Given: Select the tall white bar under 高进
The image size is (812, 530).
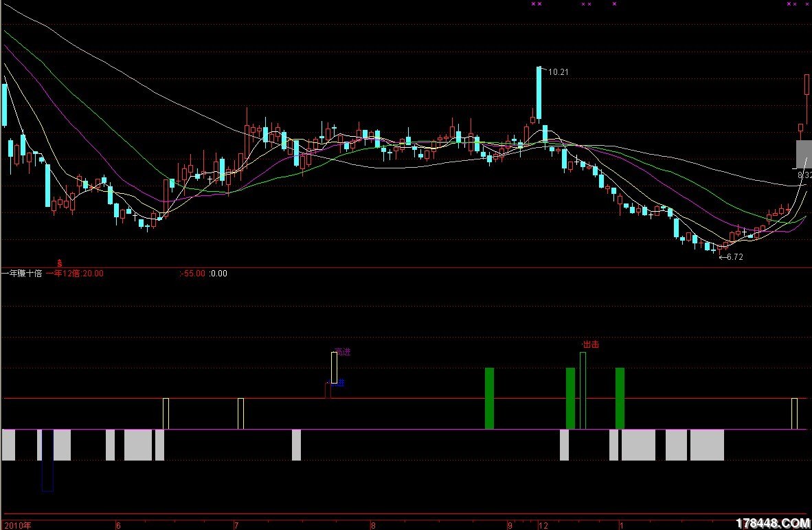Looking at the screenshot, I should [334, 368].
